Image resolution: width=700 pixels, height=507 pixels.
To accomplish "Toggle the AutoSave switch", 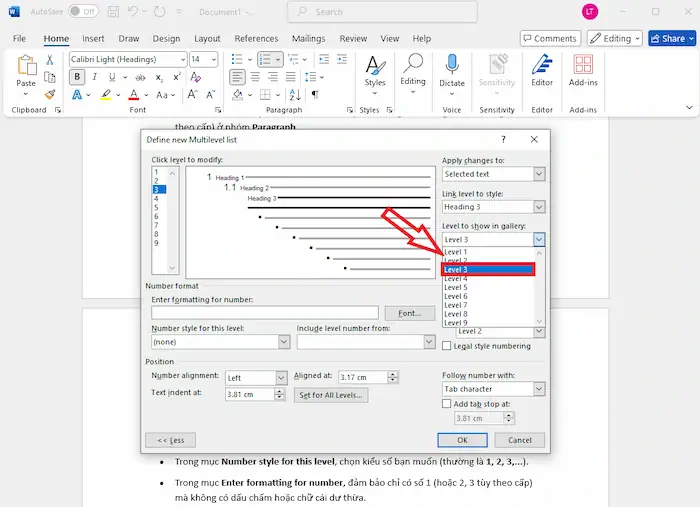I will tap(82, 11).
